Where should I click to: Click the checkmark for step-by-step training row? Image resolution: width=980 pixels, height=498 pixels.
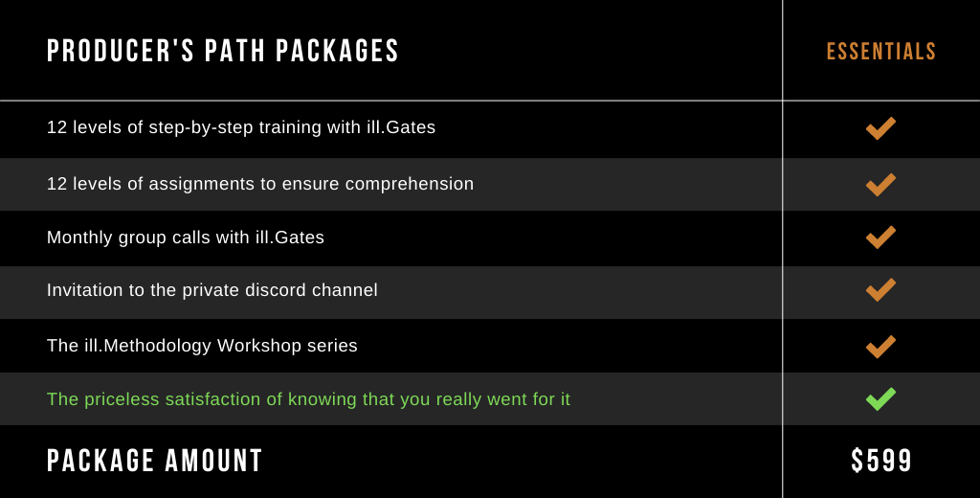880,128
